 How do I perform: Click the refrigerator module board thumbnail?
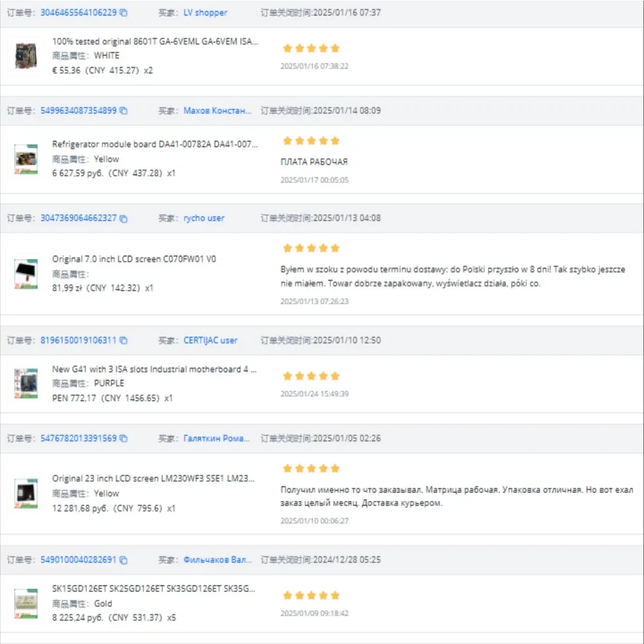coord(26,159)
